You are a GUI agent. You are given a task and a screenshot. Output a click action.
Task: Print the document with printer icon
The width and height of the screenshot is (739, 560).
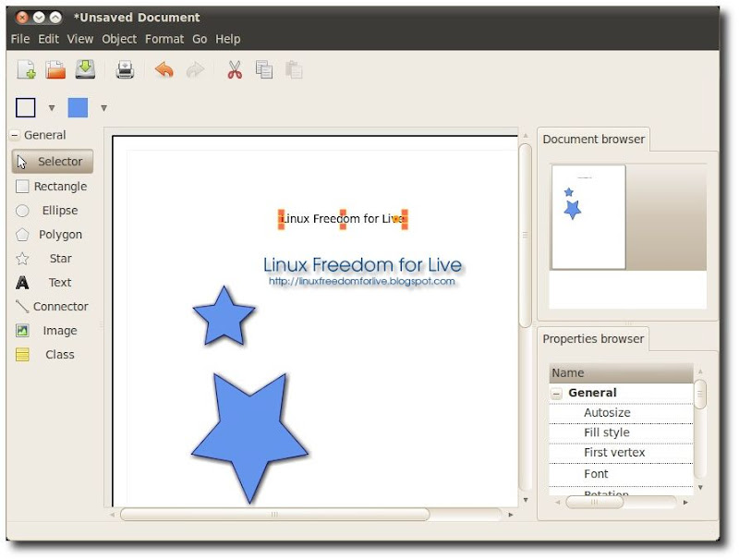125,69
